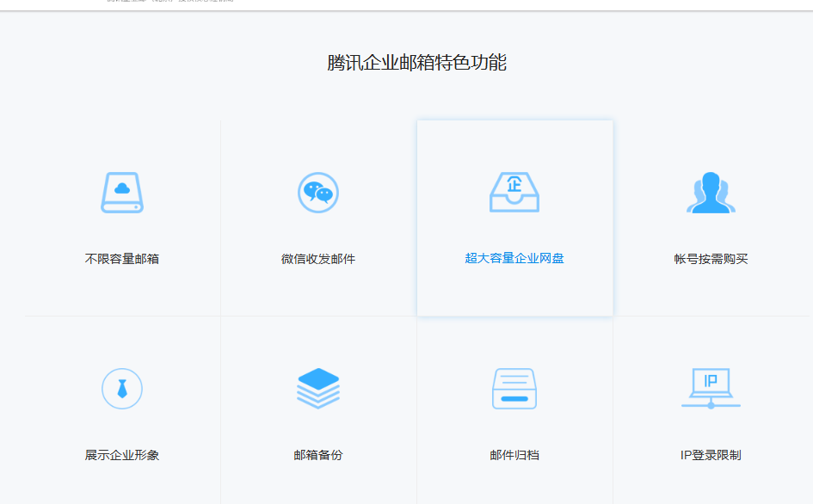Viewport: 813px width, 504px height.
Task: Click the 邮件归档 archive drawer icon
Action: click(514, 388)
